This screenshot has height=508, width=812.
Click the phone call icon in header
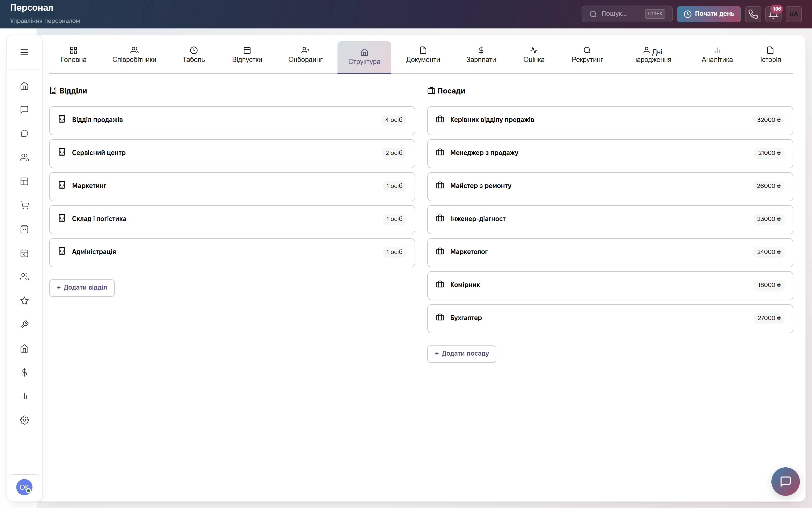[x=753, y=14]
